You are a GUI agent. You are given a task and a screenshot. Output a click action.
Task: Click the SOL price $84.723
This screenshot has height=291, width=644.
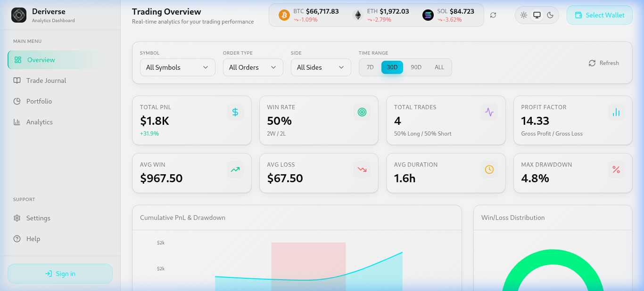tap(462, 11)
